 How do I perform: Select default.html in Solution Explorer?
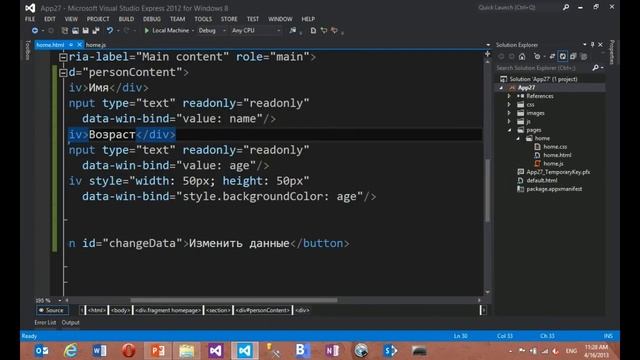542,180
